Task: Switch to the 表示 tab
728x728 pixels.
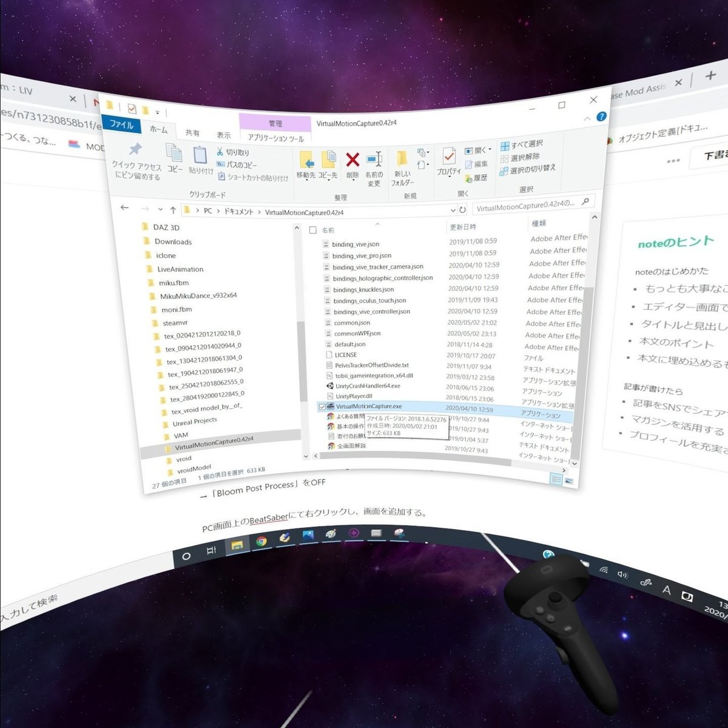Action: coord(224,135)
